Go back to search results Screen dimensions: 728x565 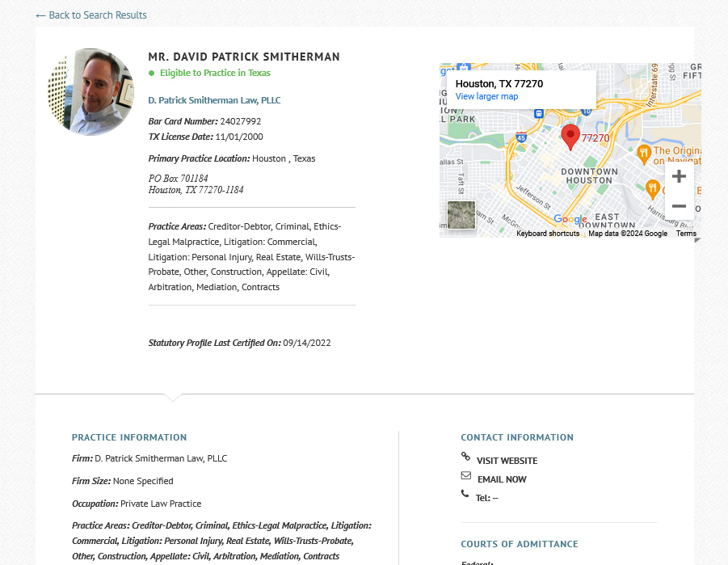tap(91, 15)
